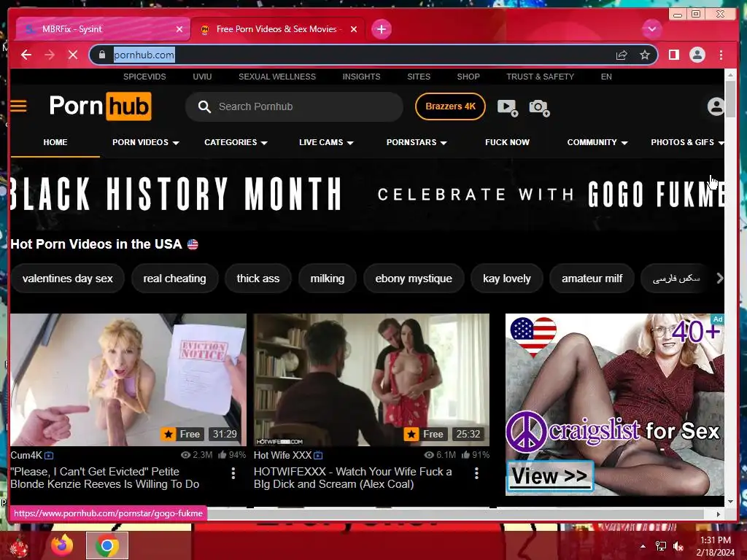Open the site hamburger menu
The image size is (747, 560).
click(18, 106)
